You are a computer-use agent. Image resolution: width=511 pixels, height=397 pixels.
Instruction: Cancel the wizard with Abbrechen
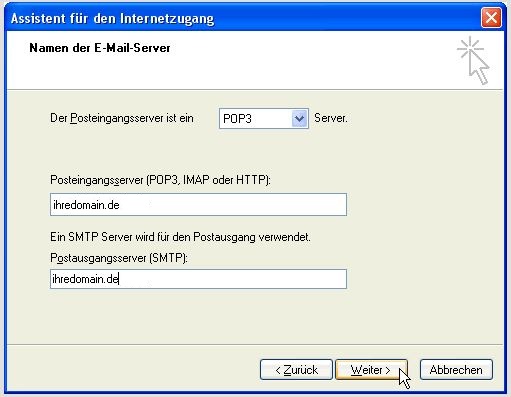(456, 370)
